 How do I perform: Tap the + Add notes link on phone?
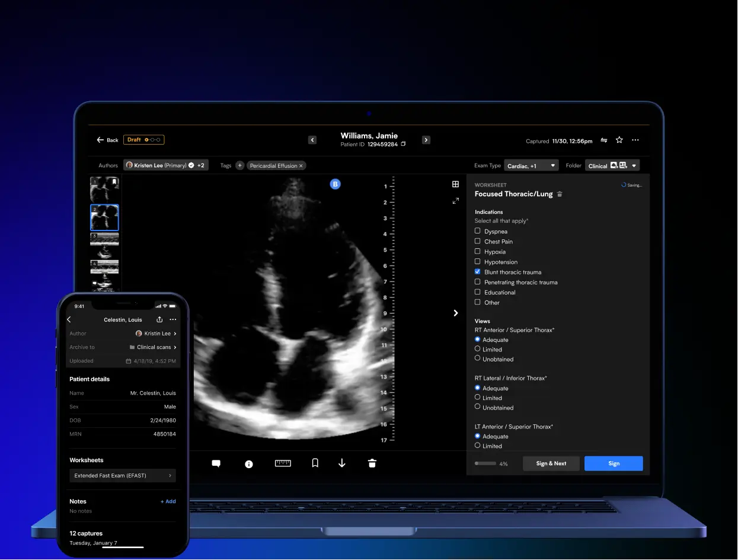click(168, 501)
